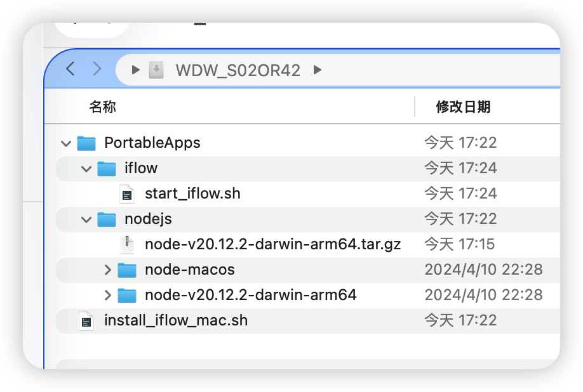The height and width of the screenshot is (392, 583).
Task: Click the iflow folder icon
Action: 106,168
